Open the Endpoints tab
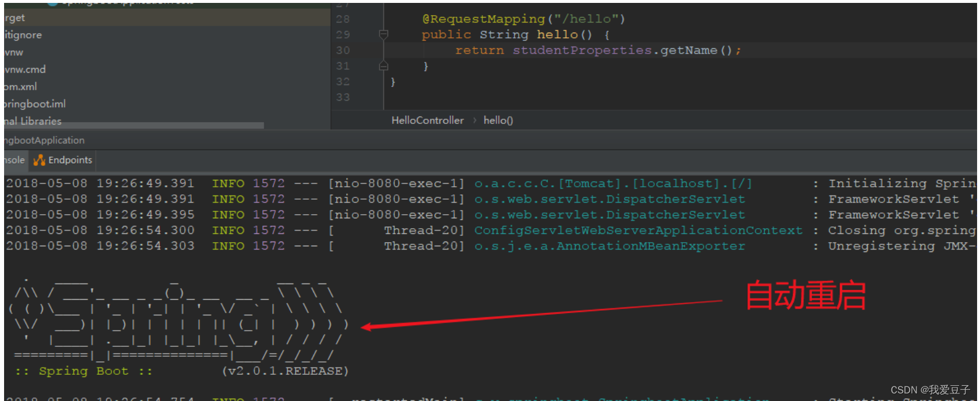Image resolution: width=980 pixels, height=401 pixels. [x=63, y=160]
